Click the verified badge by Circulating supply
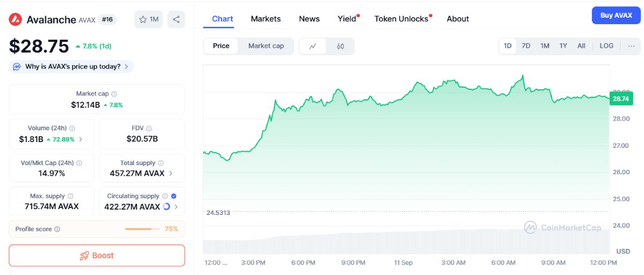Image resolution: width=644 pixels, height=275 pixels. tap(174, 196)
